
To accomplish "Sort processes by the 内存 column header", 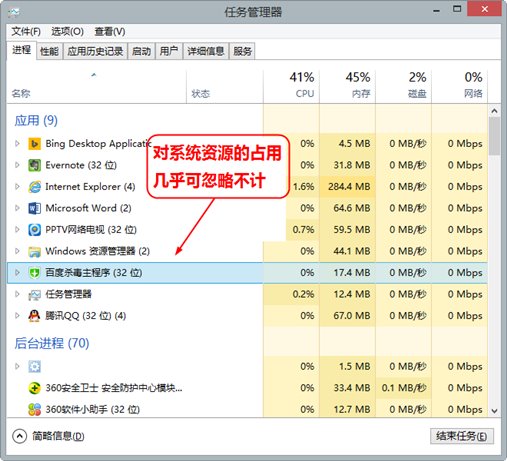I will tap(348, 85).
